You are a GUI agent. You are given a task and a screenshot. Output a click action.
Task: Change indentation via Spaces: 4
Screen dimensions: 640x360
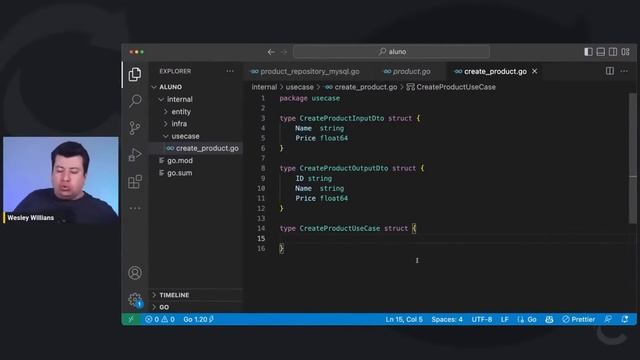(x=447, y=319)
